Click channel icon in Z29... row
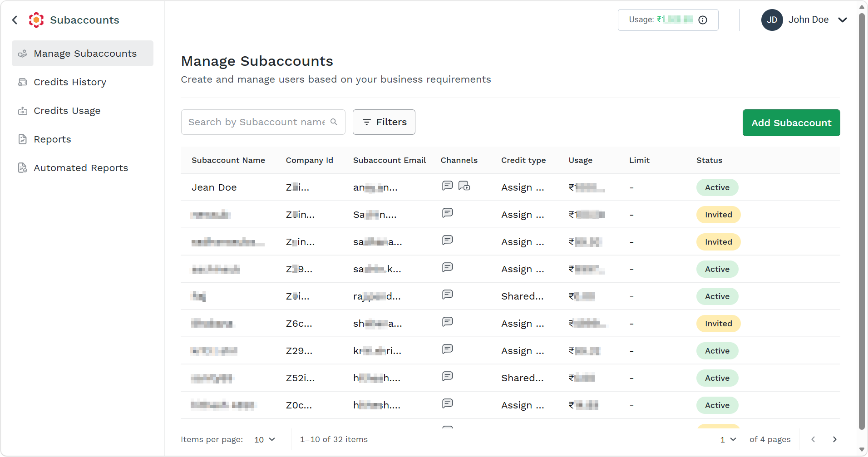Image resolution: width=868 pixels, height=457 pixels. click(x=448, y=349)
